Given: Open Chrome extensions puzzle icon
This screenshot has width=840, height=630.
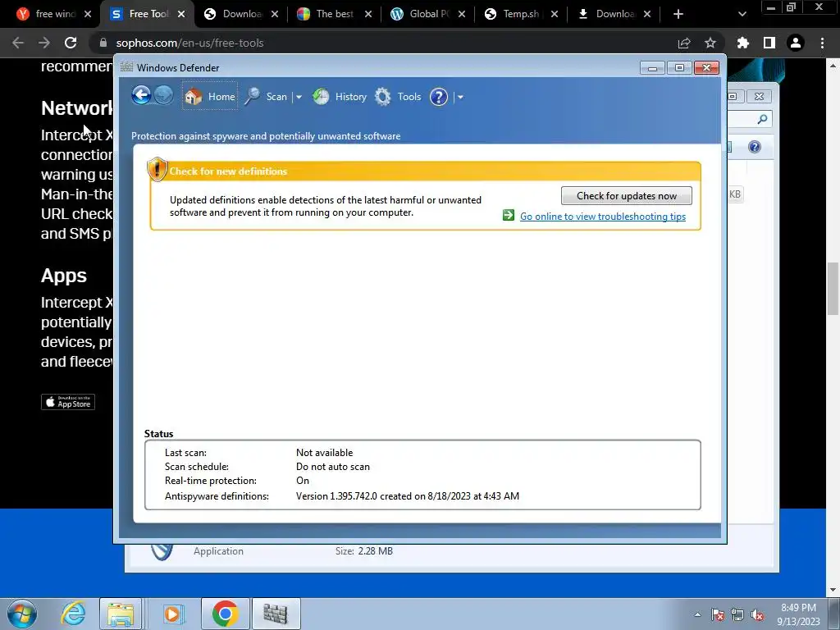Looking at the screenshot, I should tap(743, 43).
